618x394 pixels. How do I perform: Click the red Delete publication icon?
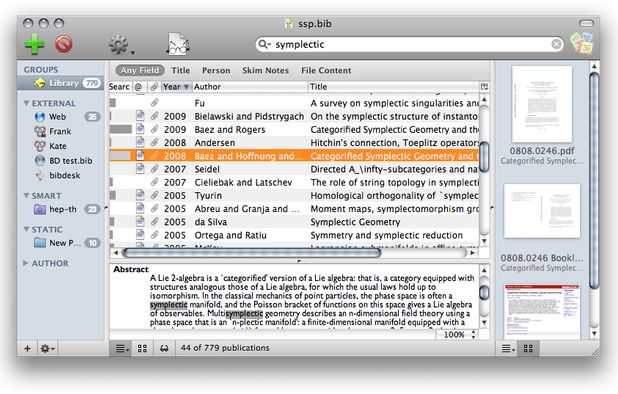point(63,44)
